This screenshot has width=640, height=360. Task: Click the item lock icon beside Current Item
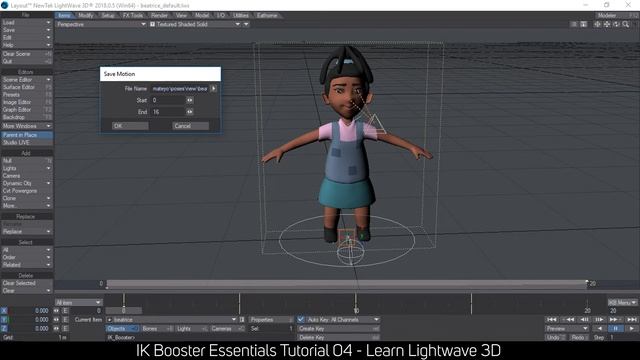click(x=242, y=320)
